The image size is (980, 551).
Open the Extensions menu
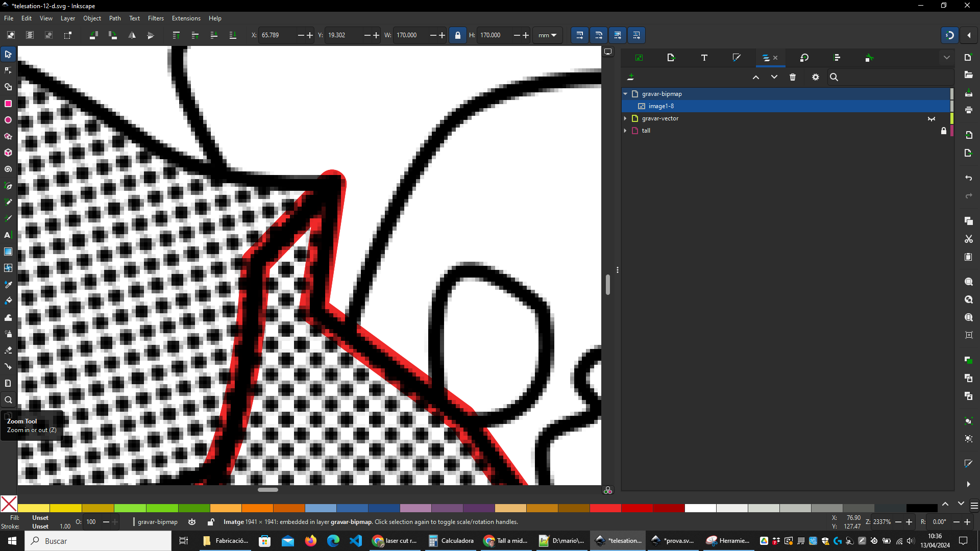pos(186,18)
